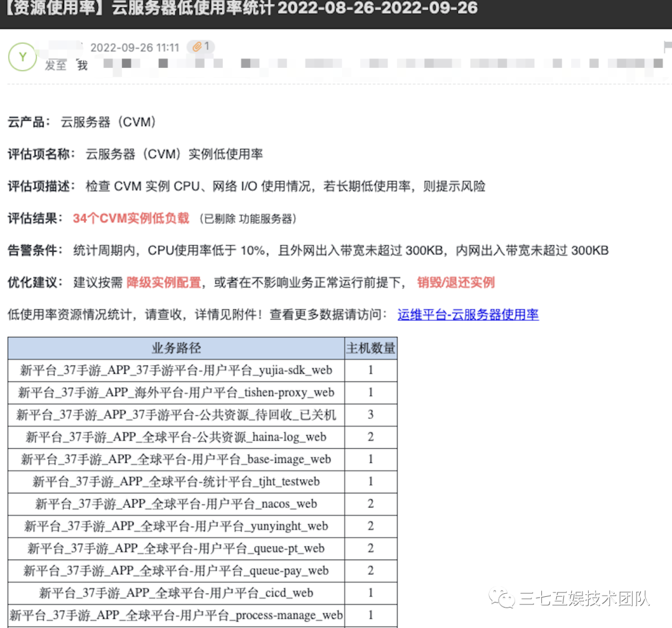Click the 云产品 line value 云服务器（CVM）
Viewport: 672px width, 628px height.
point(108,122)
